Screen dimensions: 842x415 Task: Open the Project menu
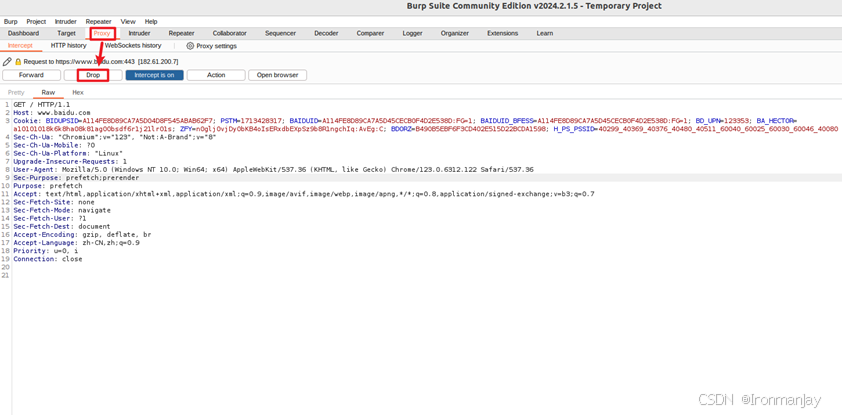pos(36,21)
